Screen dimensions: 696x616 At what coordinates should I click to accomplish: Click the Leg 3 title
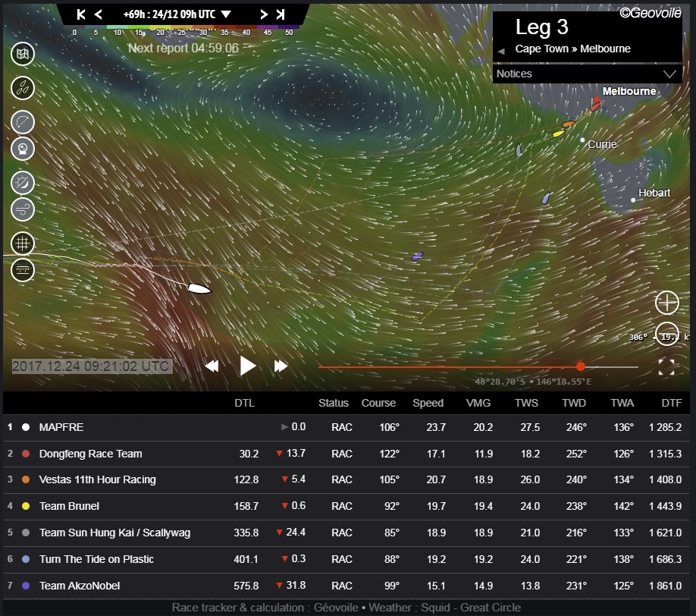pyautogui.click(x=541, y=27)
